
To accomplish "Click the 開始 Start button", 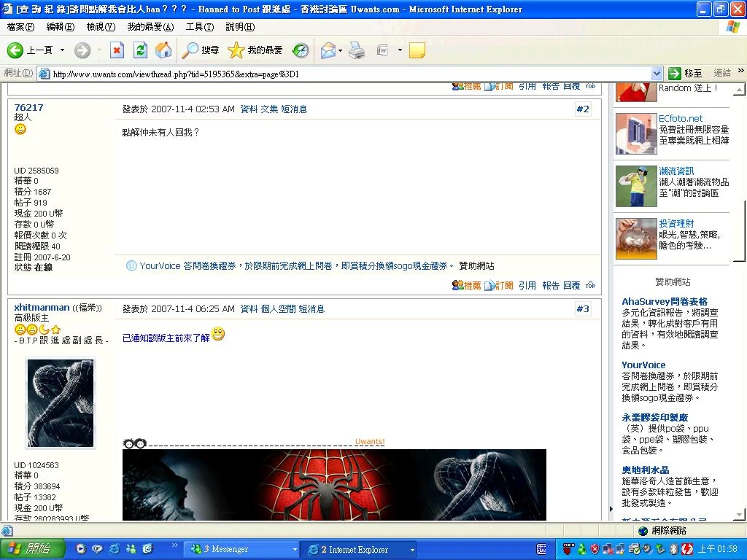I will pos(31,549).
